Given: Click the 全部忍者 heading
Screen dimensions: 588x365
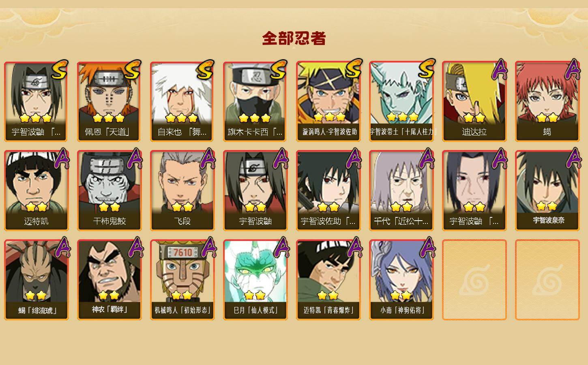Looking at the screenshot, I should click(294, 39).
